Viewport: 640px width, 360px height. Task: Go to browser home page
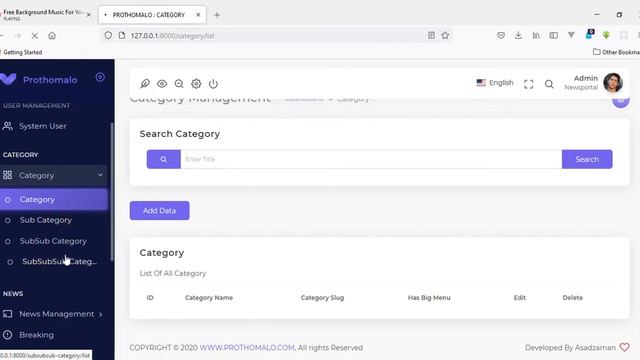(52, 36)
